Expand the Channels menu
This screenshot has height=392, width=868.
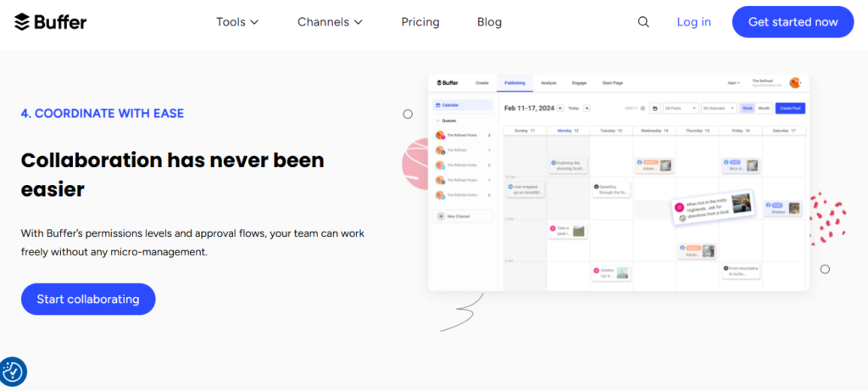pos(330,22)
